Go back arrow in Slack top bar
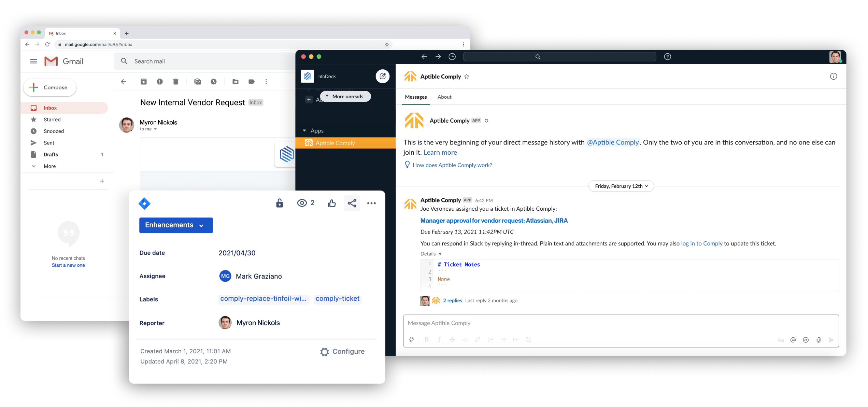The height and width of the screenshot is (407, 868). 424,57
